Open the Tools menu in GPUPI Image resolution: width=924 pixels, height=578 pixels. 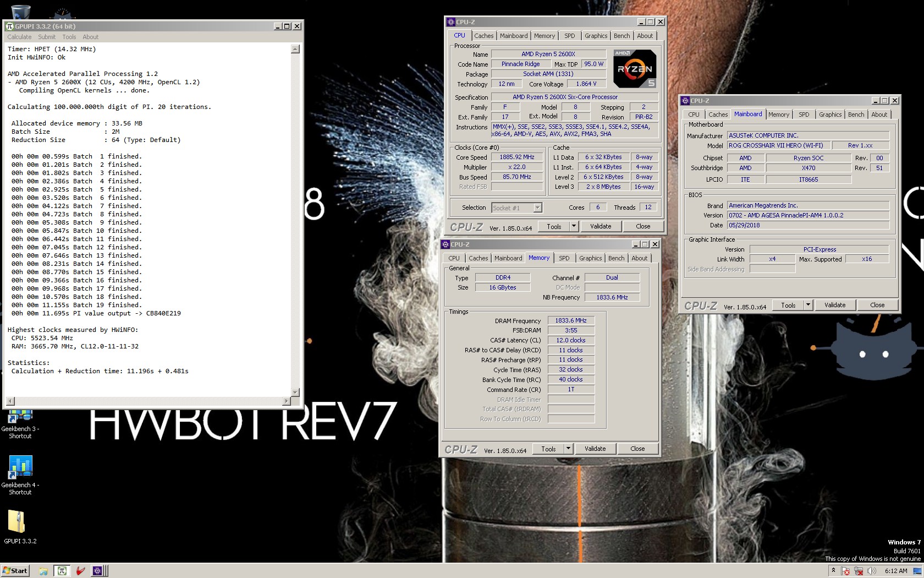point(69,37)
